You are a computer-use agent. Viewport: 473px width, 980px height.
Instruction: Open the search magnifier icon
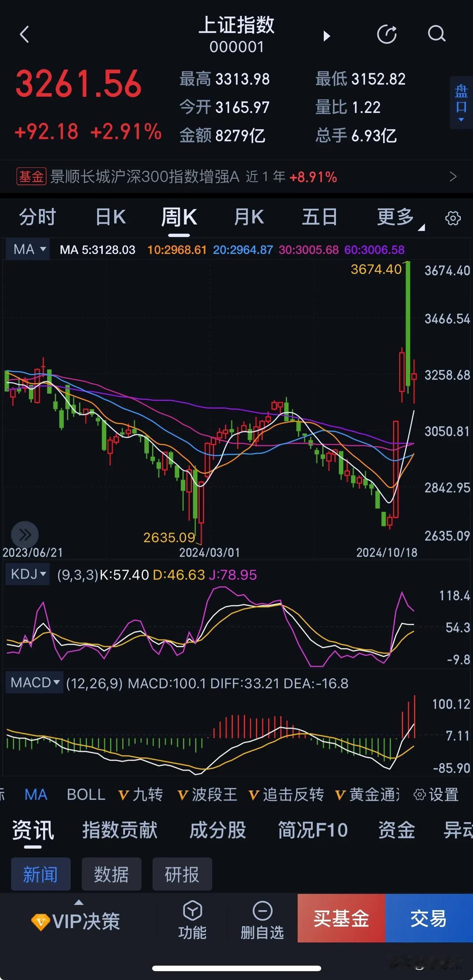coord(436,34)
